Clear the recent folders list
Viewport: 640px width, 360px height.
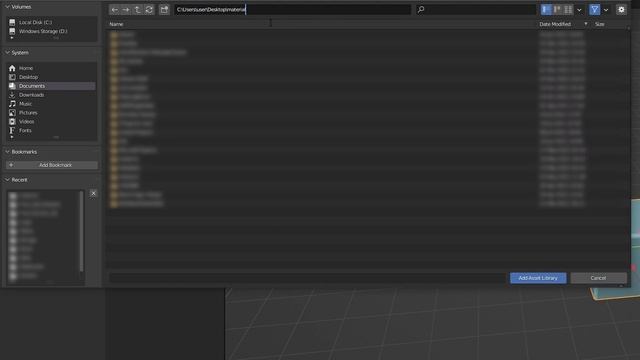(x=93, y=193)
